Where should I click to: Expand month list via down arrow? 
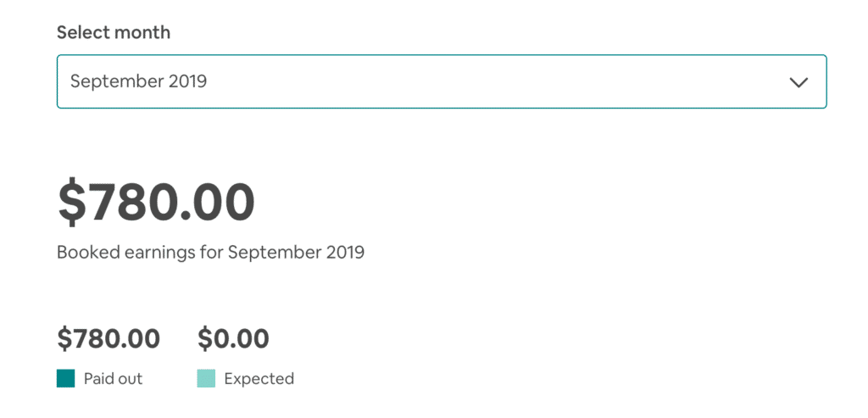[798, 82]
